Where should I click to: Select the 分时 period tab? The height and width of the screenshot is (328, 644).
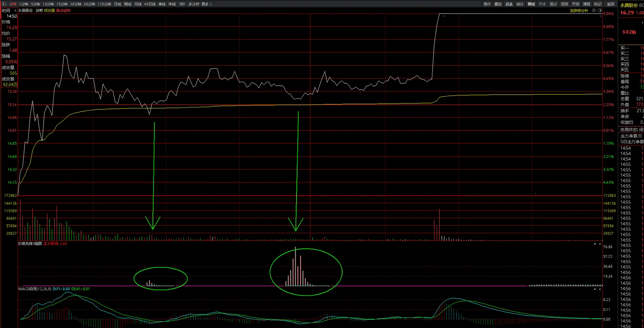coord(13,4)
